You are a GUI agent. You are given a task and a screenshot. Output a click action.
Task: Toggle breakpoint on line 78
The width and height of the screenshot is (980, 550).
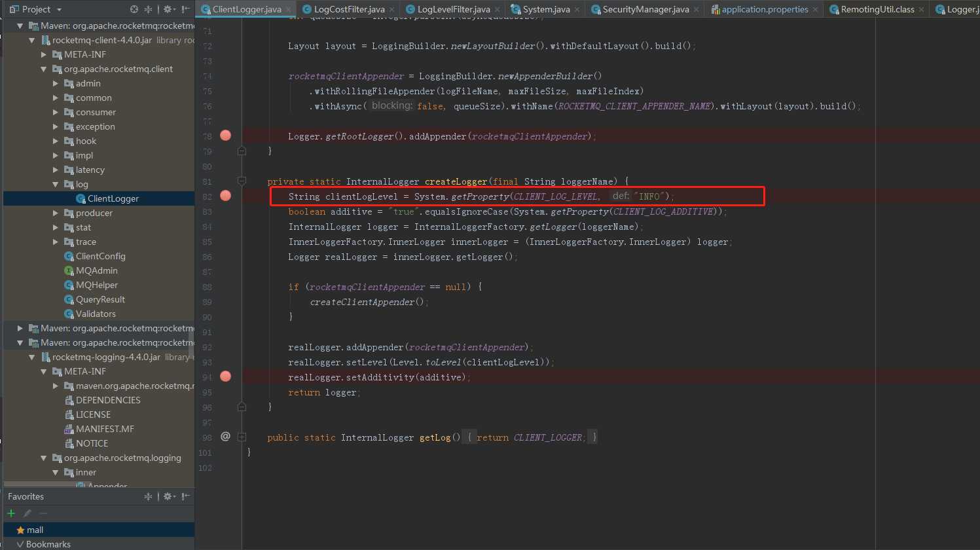coord(226,136)
